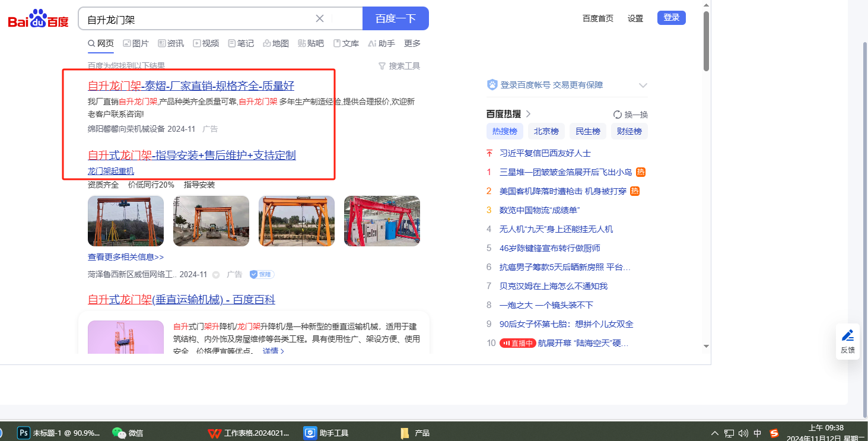Open the 设置 menu

635,18
